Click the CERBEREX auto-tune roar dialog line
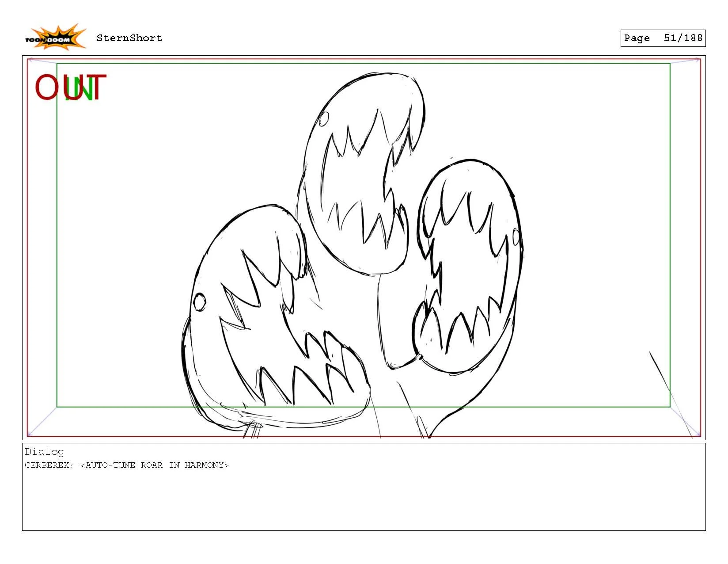The image size is (728, 564). [x=127, y=465]
